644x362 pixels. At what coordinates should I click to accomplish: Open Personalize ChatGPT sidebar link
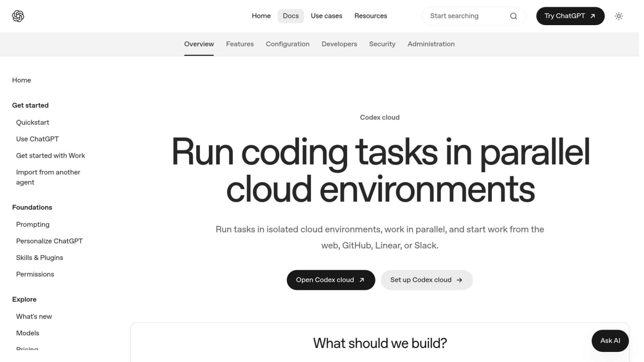49,241
